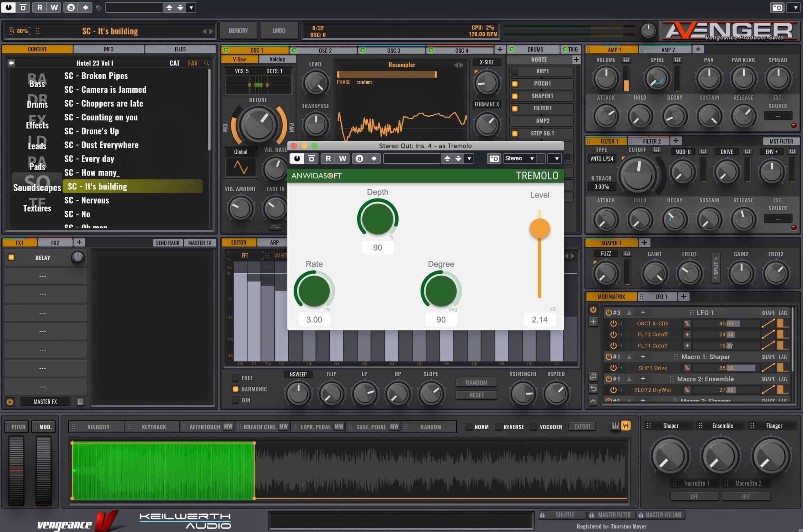Select the Pads category
The image size is (803, 532).
(37, 164)
